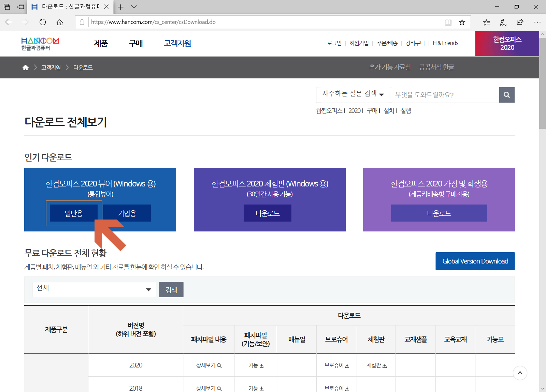
Task: Click 다운로드 in breadcrumb
Action: [83, 67]
